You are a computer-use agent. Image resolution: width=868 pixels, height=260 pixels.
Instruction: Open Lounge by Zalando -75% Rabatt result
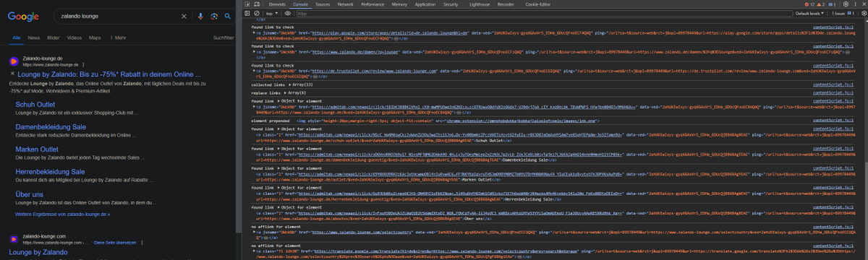(x=109, y=74)
